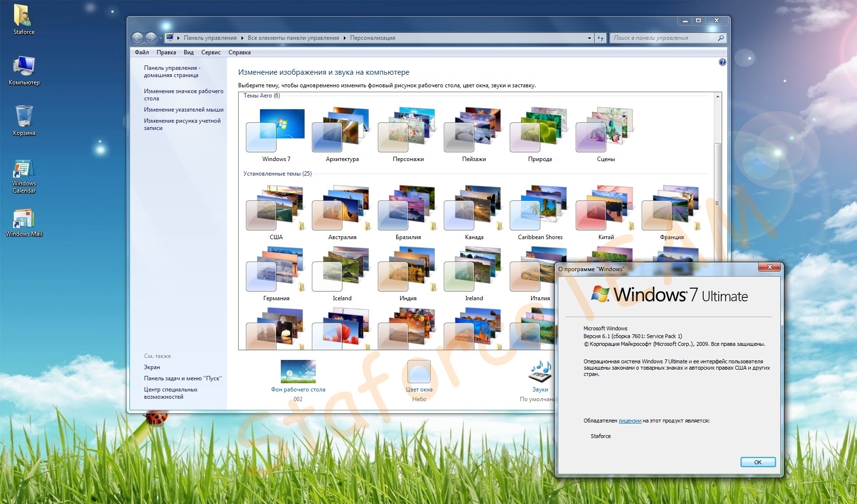857x504 pixels.
Task: Expand the Панель управления breadcrumb arrow
Action: coord(243,38)
